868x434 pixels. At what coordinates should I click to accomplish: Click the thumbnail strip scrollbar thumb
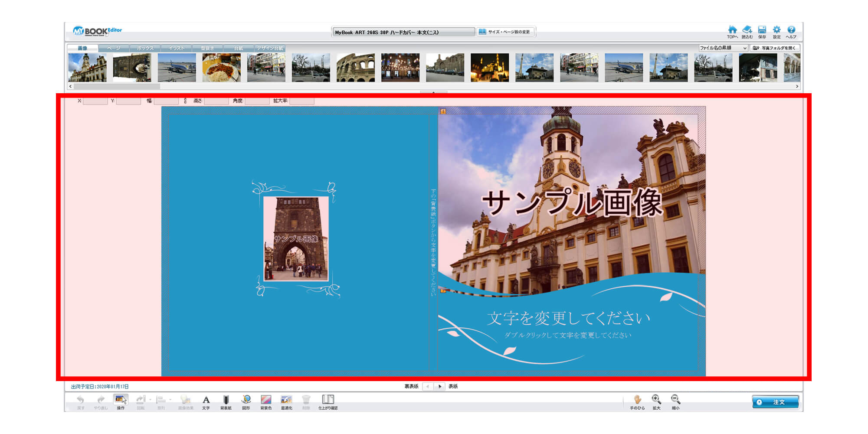click(117, 86)
